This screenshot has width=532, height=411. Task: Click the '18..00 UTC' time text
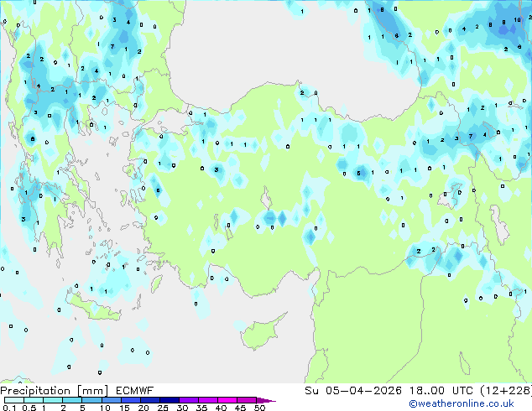[x=441, y=391]
